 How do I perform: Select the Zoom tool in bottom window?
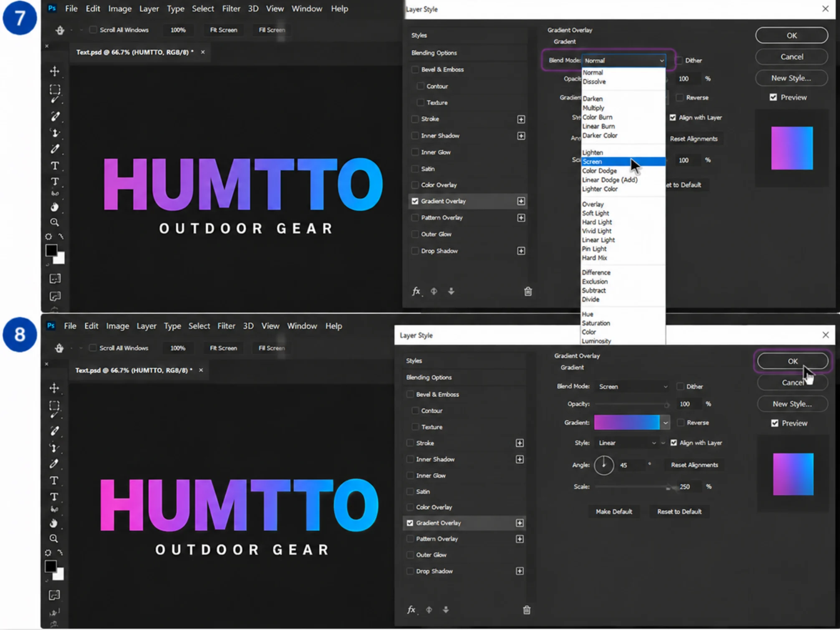pos(54,539)
